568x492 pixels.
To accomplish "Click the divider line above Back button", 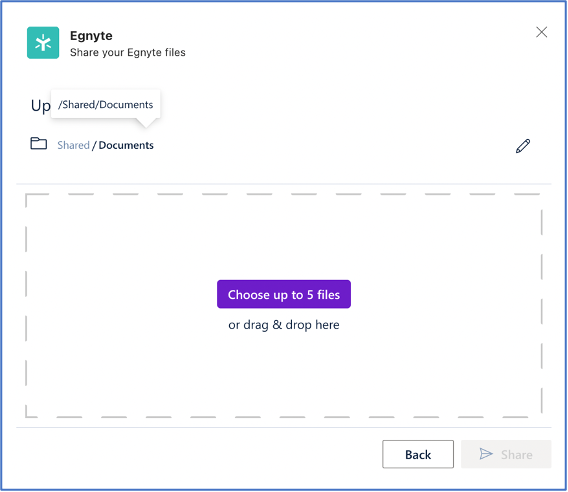I will tap(284, 428).
